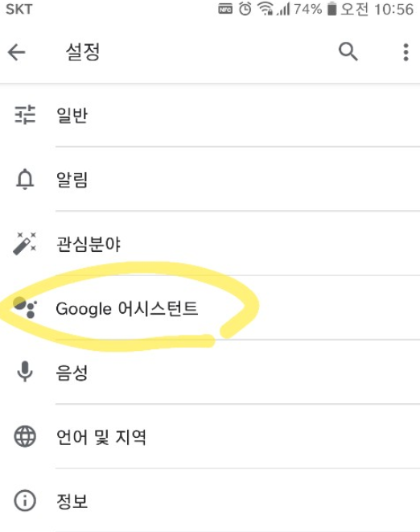The image size is (420, 532).
Task: Click the bell icon beside 알림
Action: pos(25,179)
